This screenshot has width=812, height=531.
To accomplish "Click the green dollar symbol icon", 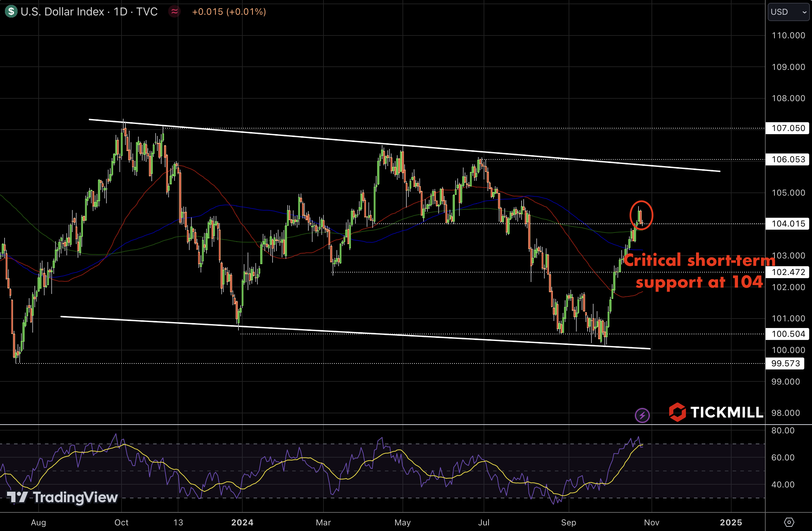I will pyautogui.click(x=11, y=12).
